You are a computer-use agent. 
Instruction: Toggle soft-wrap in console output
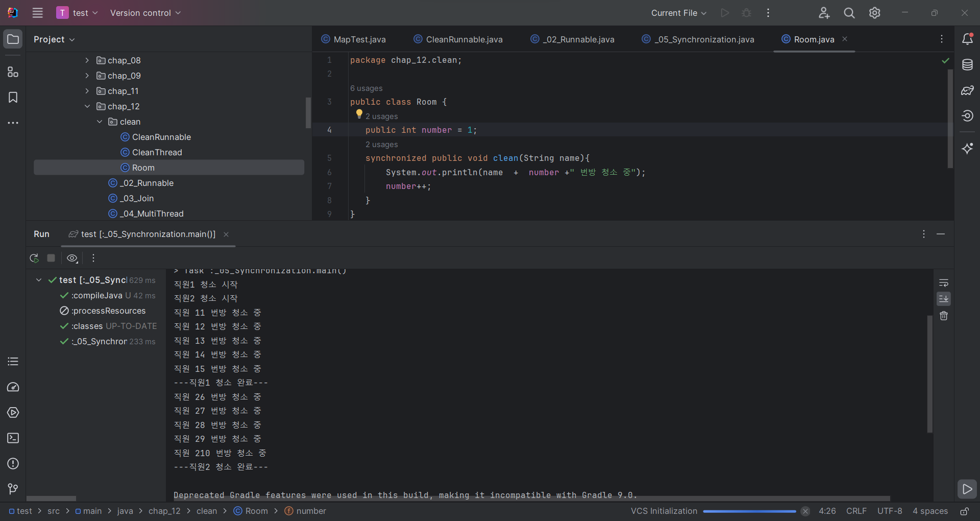click(944, 282)
